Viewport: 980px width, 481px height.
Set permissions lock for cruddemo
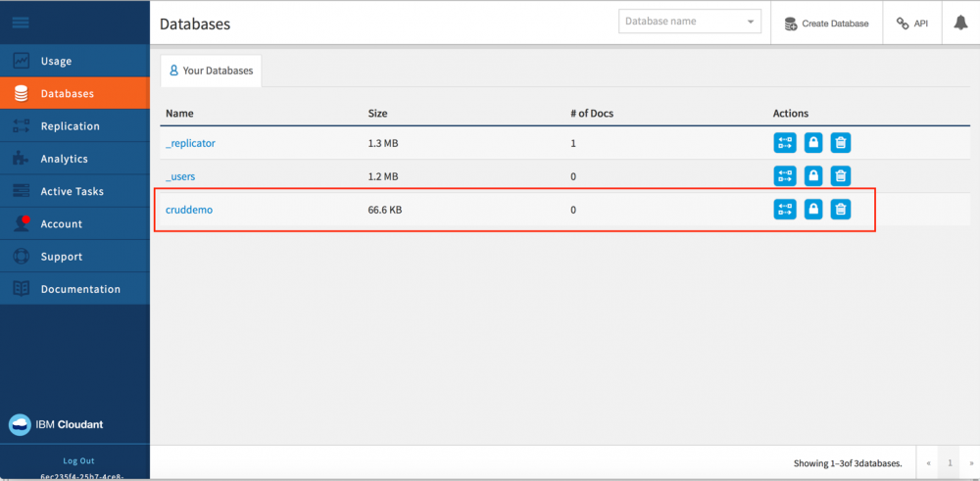[x=813, y=210]
